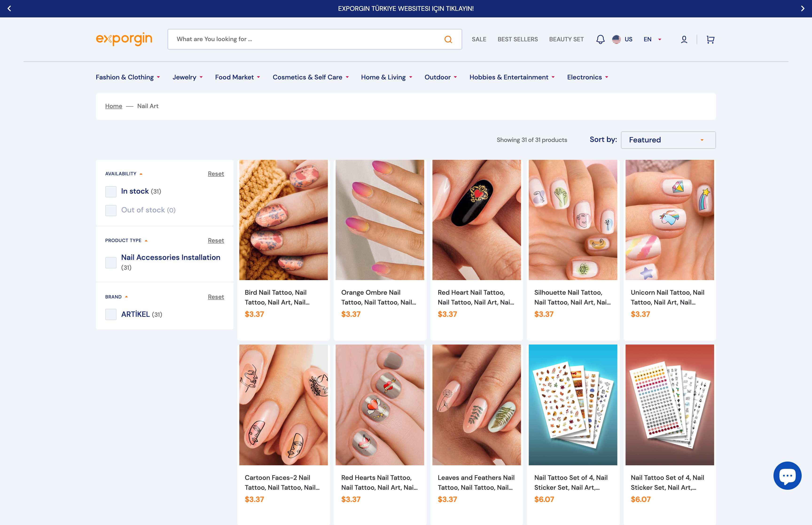Open the shopping cart icon
Screen dimensions: 812x525
pos(710,39)
